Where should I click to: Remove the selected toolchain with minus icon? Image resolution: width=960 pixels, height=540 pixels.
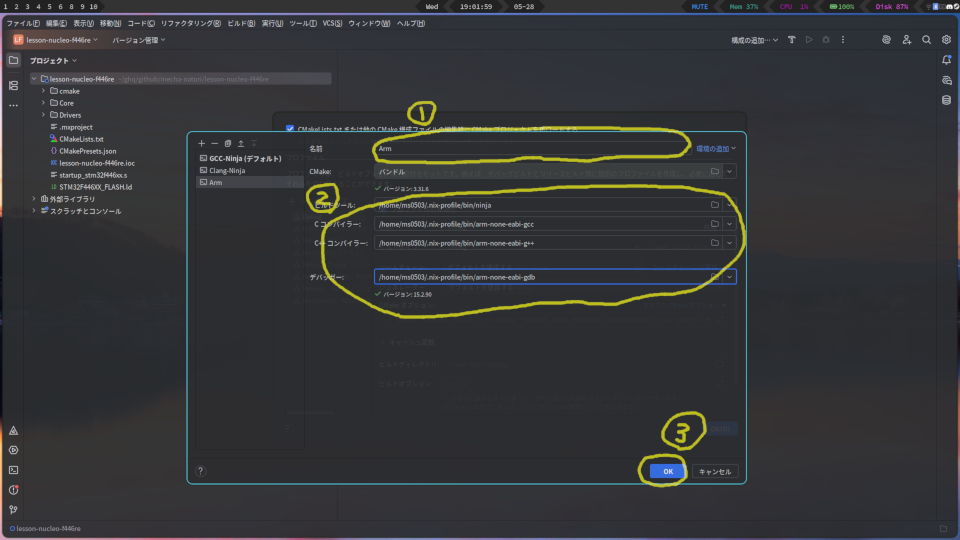click(214, 144)
